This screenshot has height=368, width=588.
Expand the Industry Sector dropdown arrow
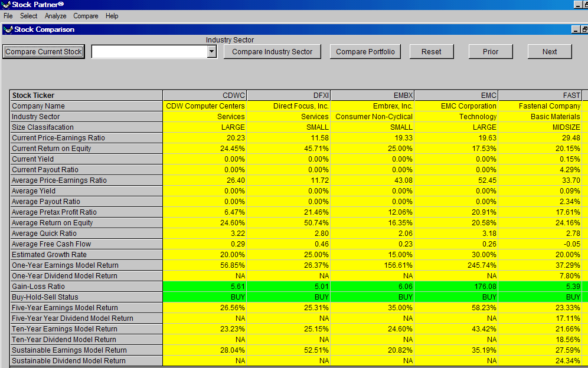(212, 52)
